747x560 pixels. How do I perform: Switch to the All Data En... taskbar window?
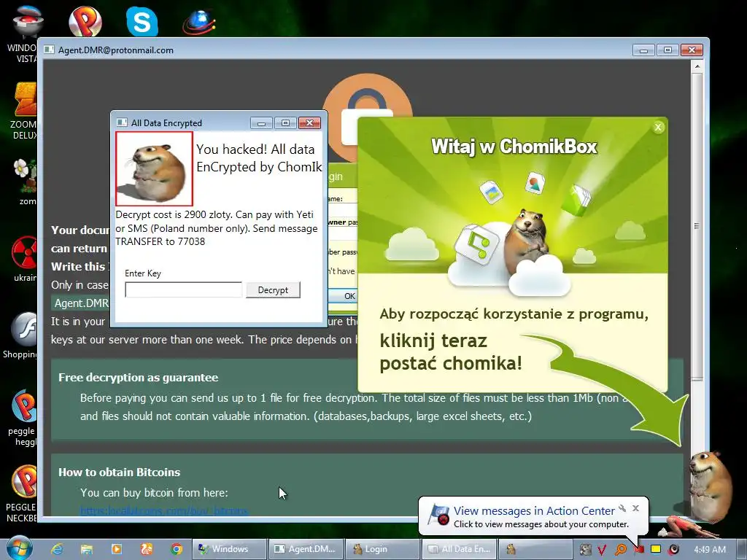[x=459, y=549]
